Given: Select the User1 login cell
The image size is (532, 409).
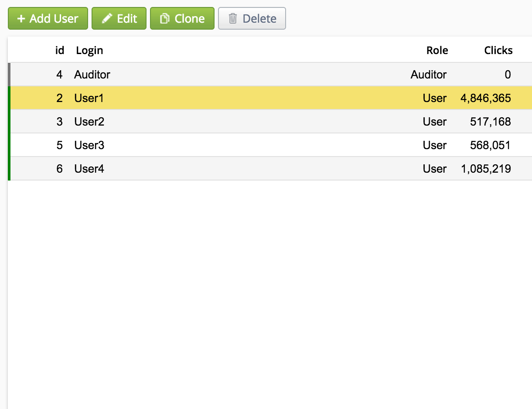Looking at the screenshot, I should click(89, 98).
